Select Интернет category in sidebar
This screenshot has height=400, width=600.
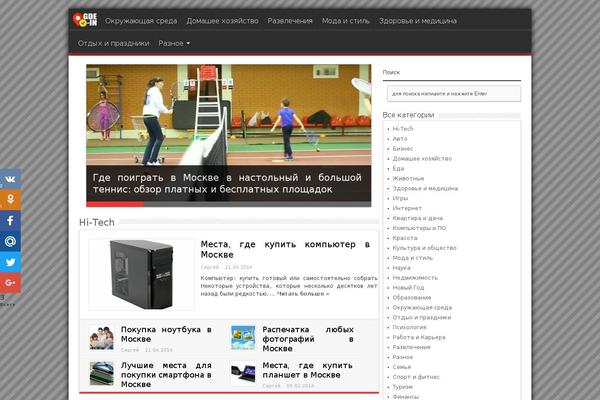407,208
